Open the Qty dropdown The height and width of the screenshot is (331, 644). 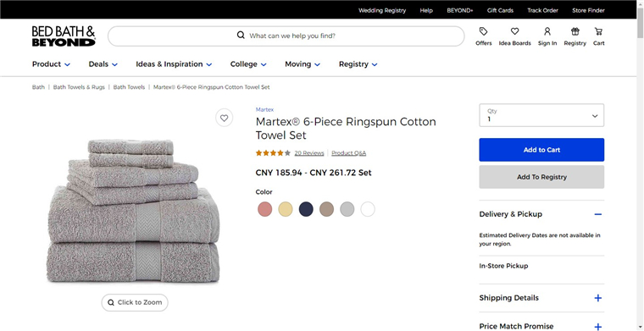541,115
